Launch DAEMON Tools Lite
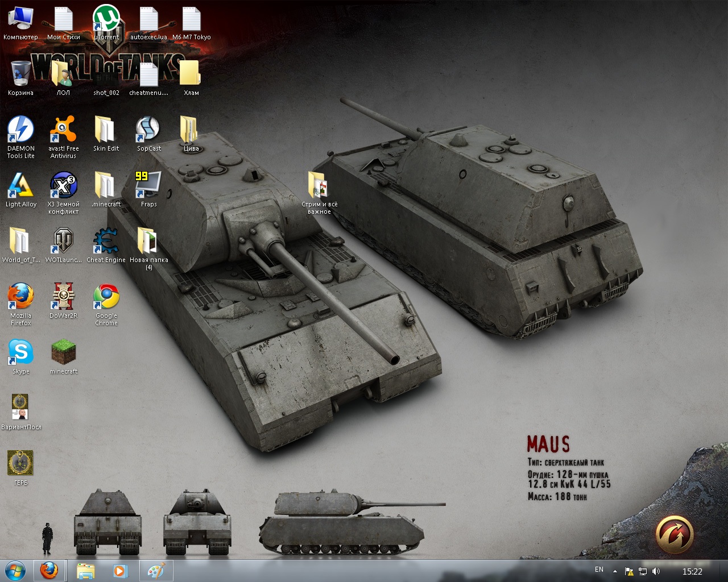The height and width of the screenshot is (582, 728). tap(20, 138)
